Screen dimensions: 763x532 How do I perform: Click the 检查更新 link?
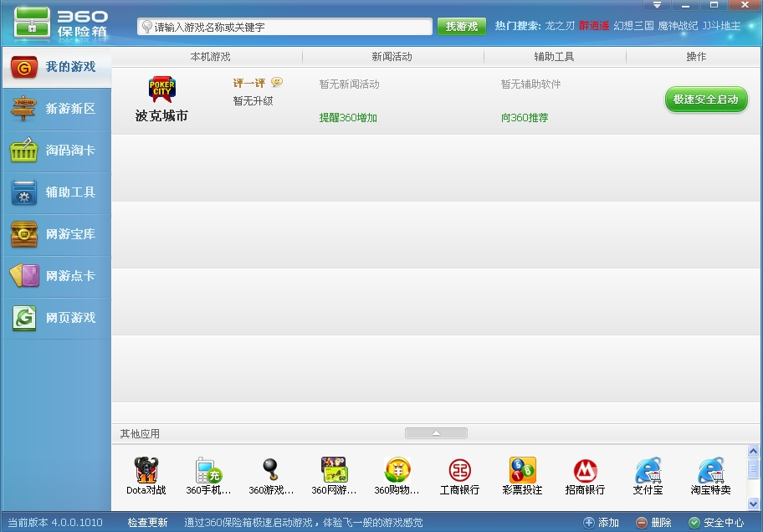(x=147, y=523)
